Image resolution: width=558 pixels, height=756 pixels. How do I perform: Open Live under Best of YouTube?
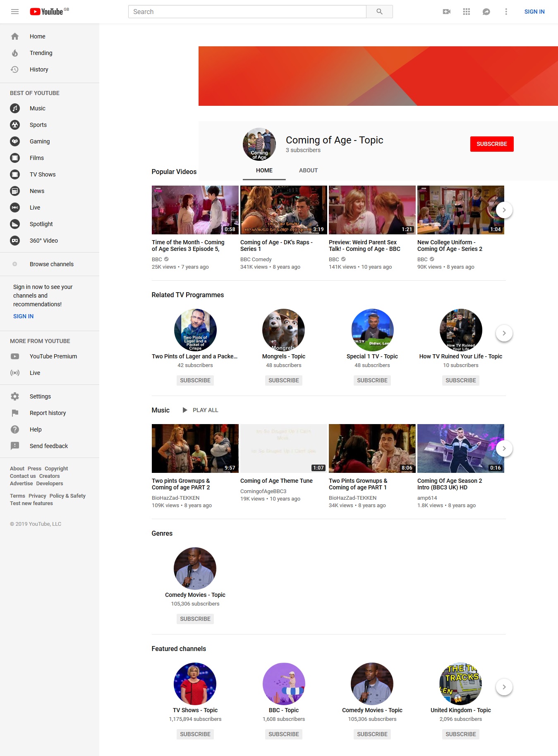click(50, 207)
